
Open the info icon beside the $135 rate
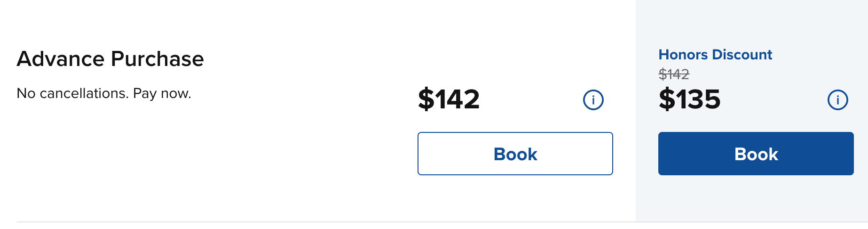point(837,100)
